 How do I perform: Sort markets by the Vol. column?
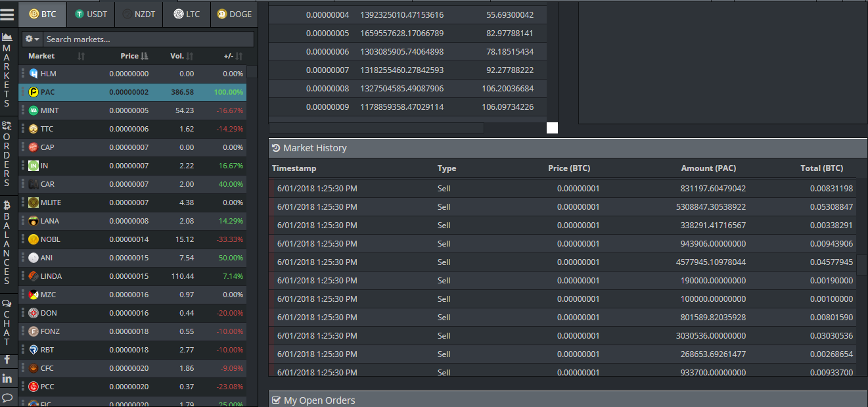(x=182, y=56)
